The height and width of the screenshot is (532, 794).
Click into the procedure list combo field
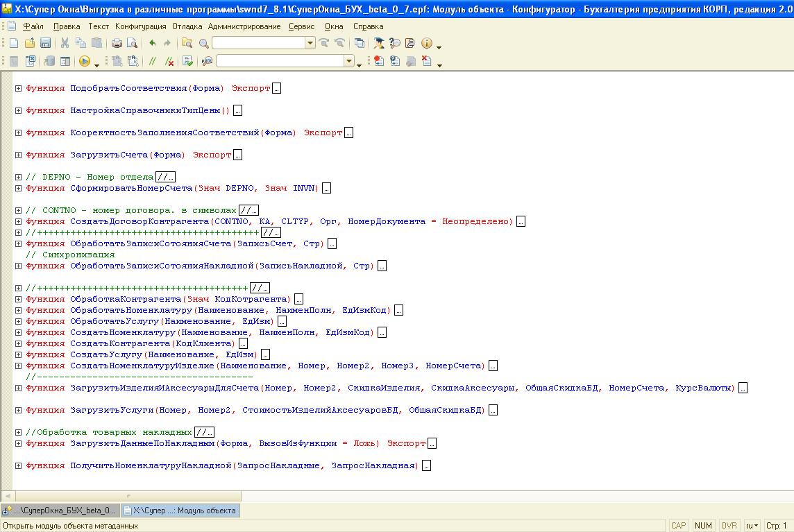[280, 61]
